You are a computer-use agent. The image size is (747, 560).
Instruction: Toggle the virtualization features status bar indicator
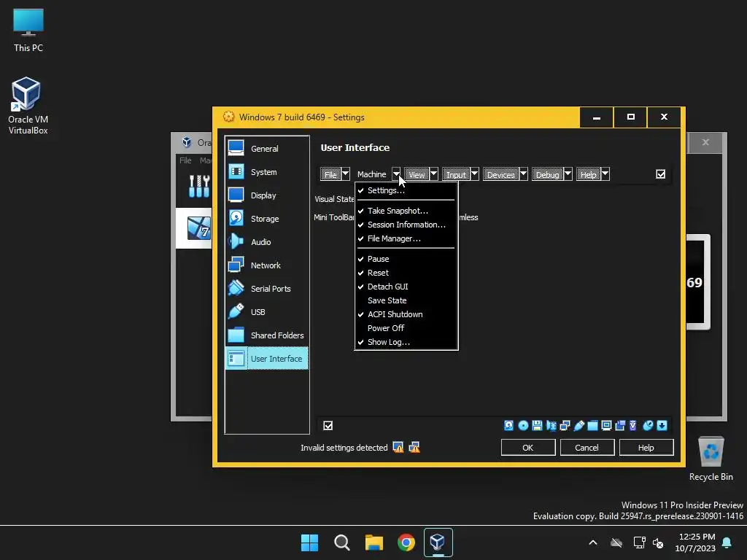click(x=633, y=425)
